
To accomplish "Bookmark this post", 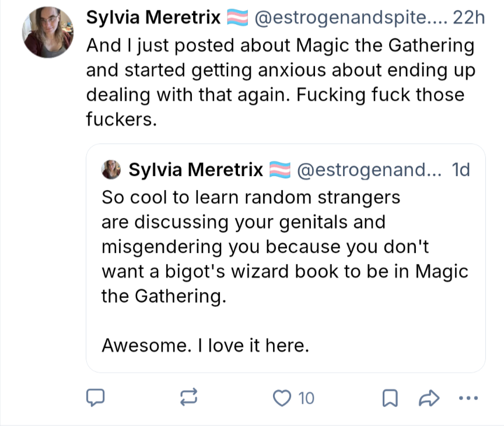I will coord(390,398).
